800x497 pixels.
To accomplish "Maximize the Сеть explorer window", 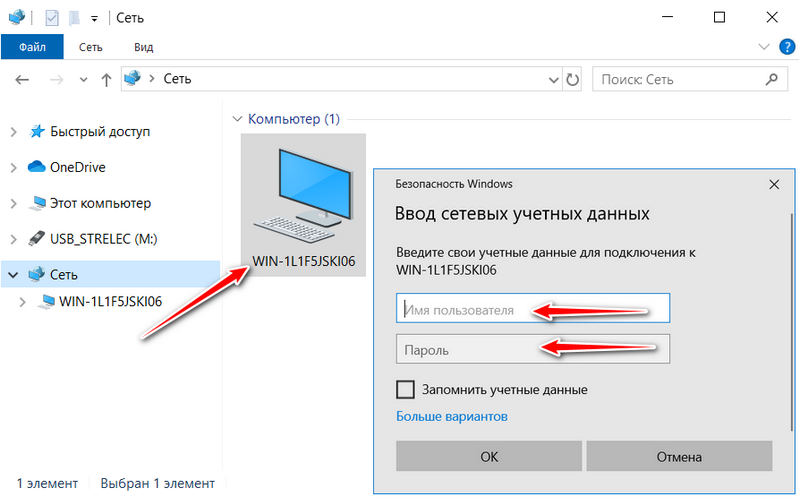I will pyautogui.click(x=719, y=17).
